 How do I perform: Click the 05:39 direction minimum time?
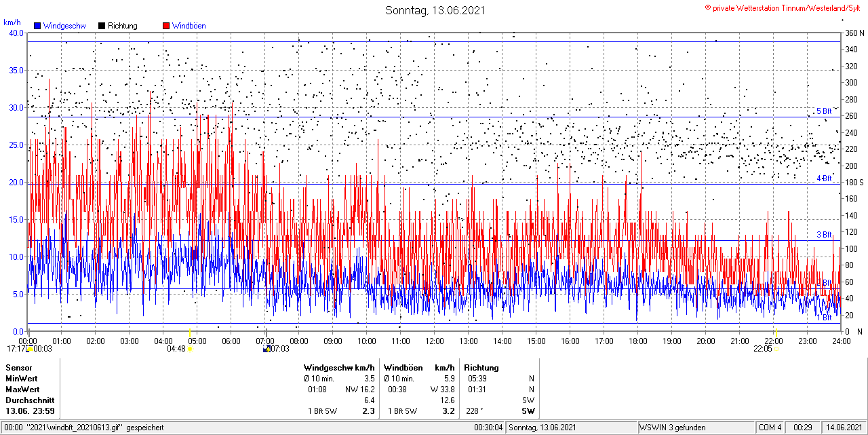click(477, 379)
